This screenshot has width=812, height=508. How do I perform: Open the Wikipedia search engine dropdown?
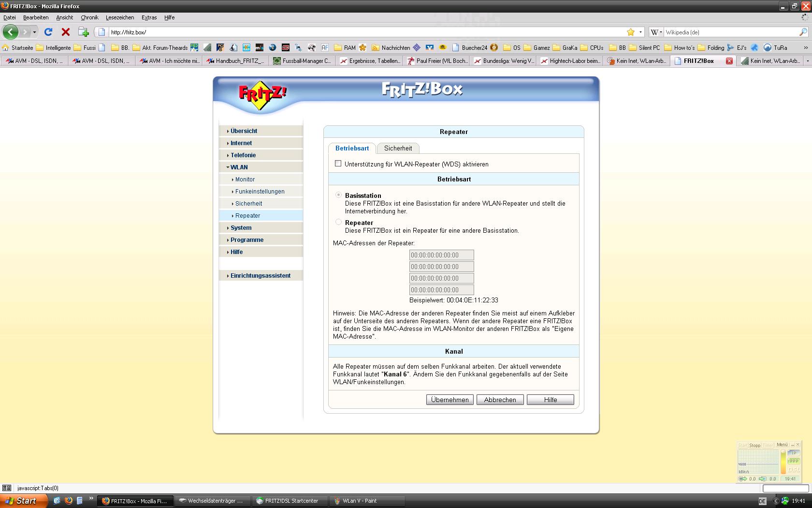click(656, 32)
